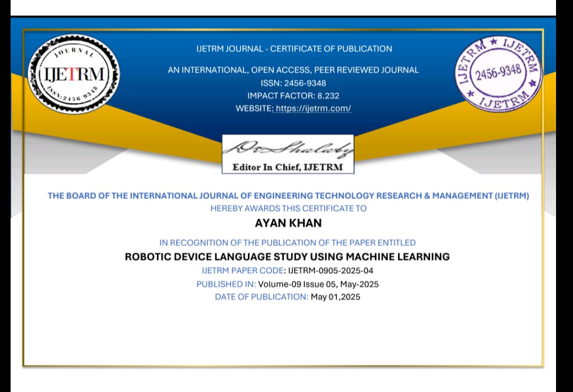Click the line starting 'THE BOARD OF THE INTERNATIONAL JOURNAL'
Viewport: 573px width, 392px height.
pyautogui.click(x=288, y=196)
